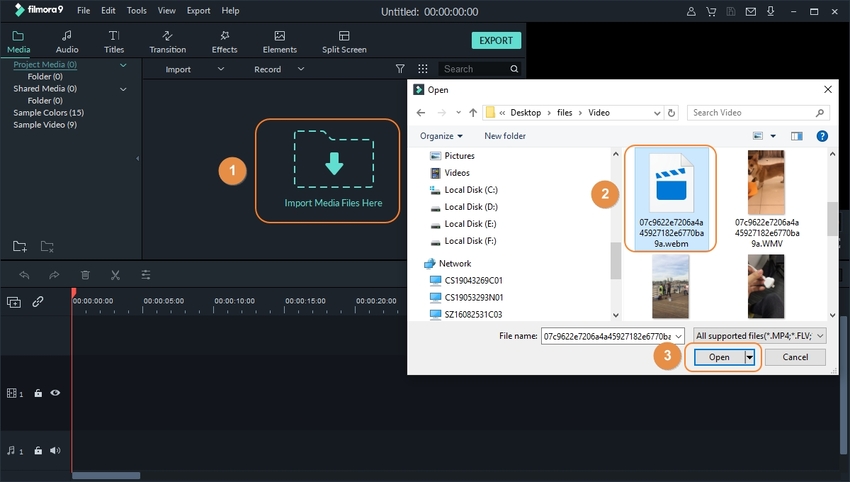Click the magnifier icon in media search

coord(514,69)
